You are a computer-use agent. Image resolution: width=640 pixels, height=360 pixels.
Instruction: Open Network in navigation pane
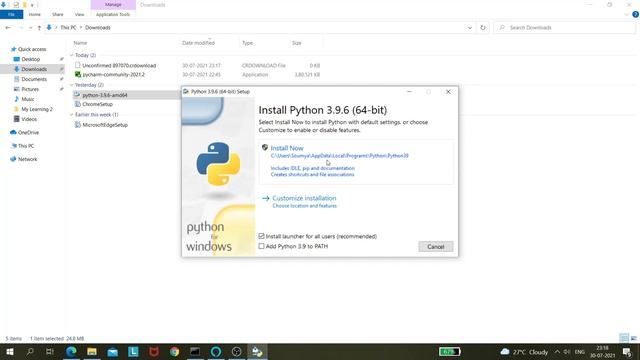click(x=27, y=159)
